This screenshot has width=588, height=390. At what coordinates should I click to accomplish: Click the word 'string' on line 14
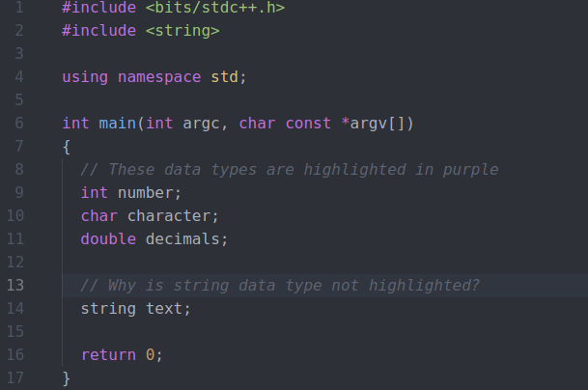coord(108,309)
